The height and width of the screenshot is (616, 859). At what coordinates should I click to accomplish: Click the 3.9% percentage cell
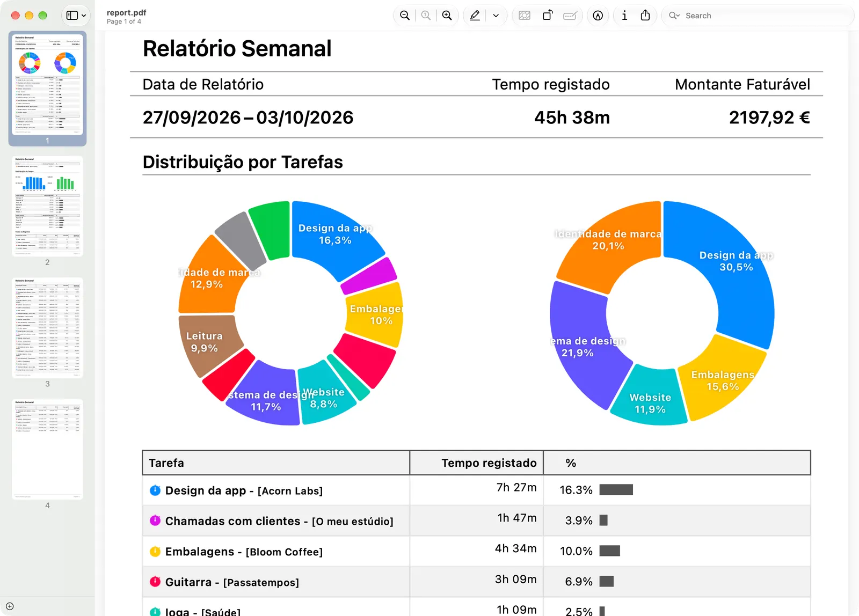(x=579, y=520)
